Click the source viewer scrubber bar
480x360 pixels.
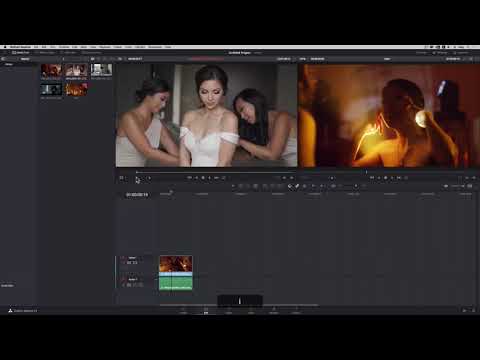click(x=215, y=172)
